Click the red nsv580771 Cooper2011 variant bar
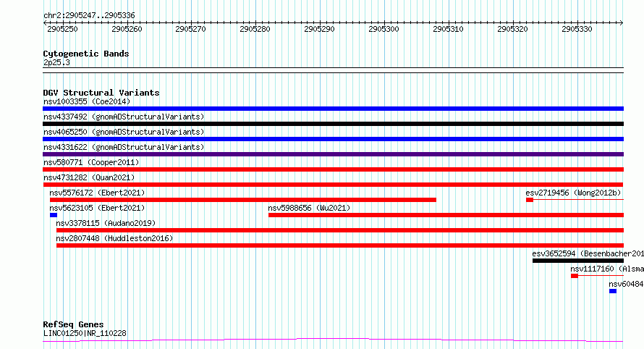Viewport: 644px width, 349px height. pos(333,169)
